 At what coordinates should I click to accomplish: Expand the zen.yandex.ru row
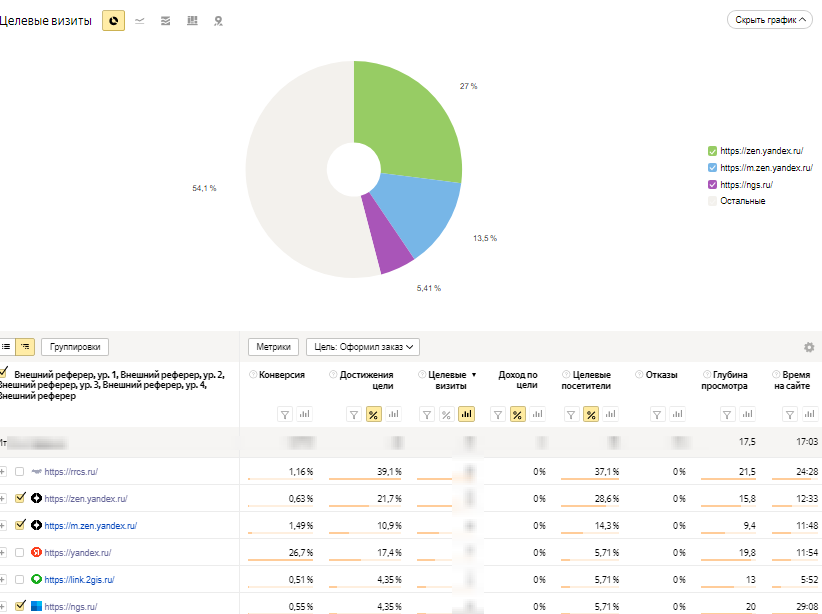tap(3, 498)
